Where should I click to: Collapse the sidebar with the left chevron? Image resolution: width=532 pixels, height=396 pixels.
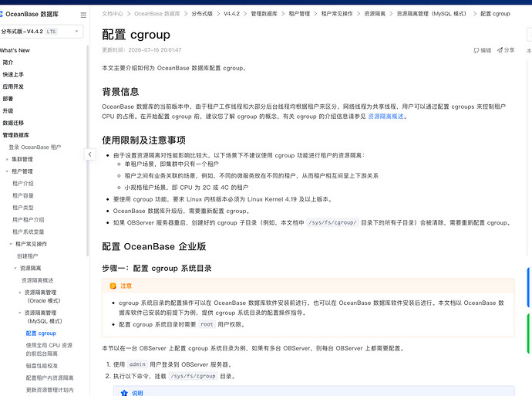[x=89, y=154]
